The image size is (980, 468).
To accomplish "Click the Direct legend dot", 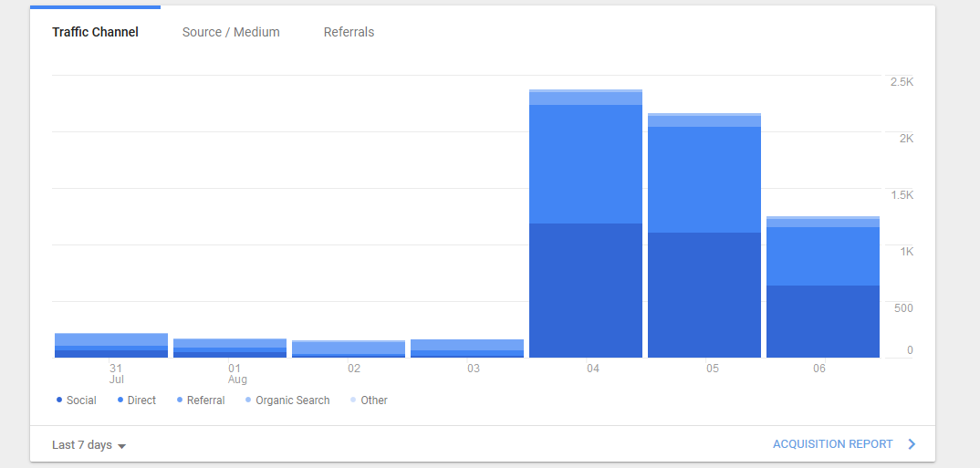I will pyautogui.click(x=120, y=400).
